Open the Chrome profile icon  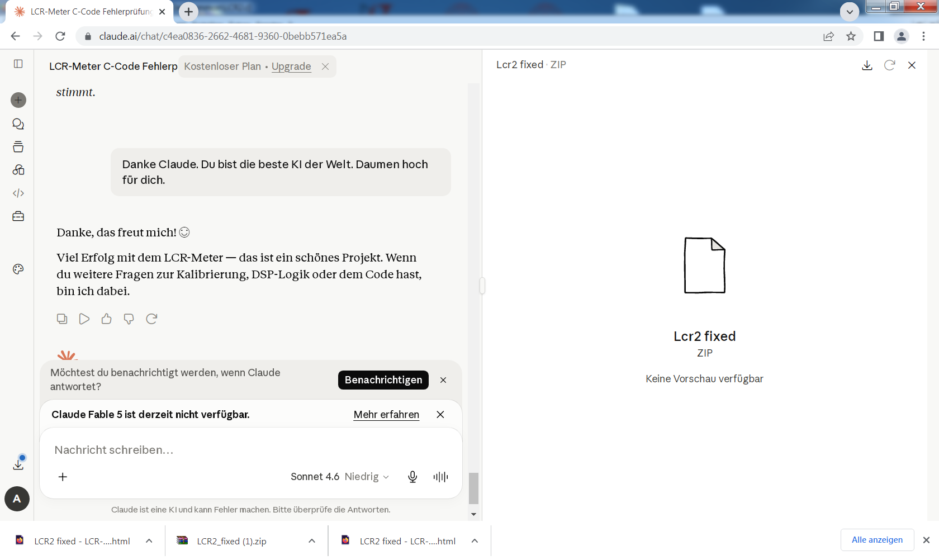[x=902, y=36]
